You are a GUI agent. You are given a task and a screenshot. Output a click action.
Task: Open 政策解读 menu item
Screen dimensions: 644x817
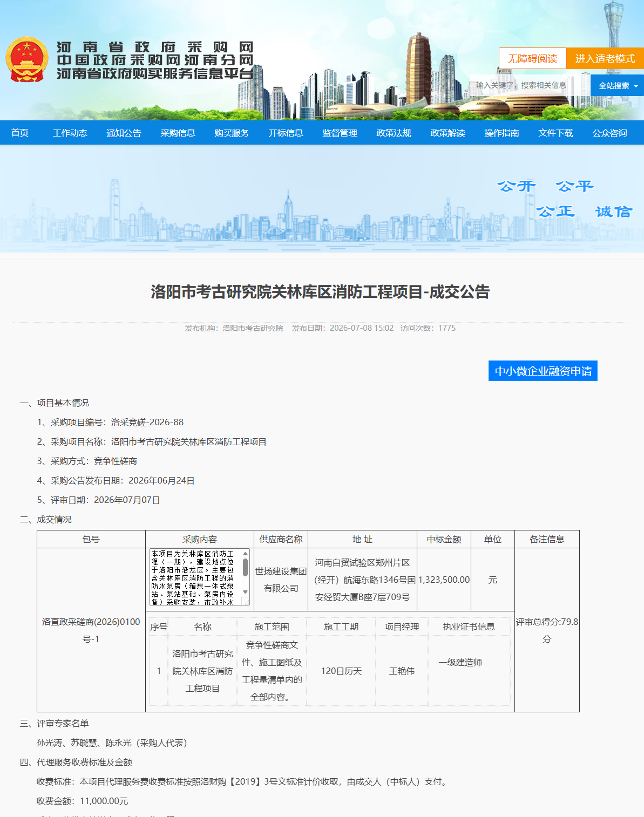click(448, 133)
